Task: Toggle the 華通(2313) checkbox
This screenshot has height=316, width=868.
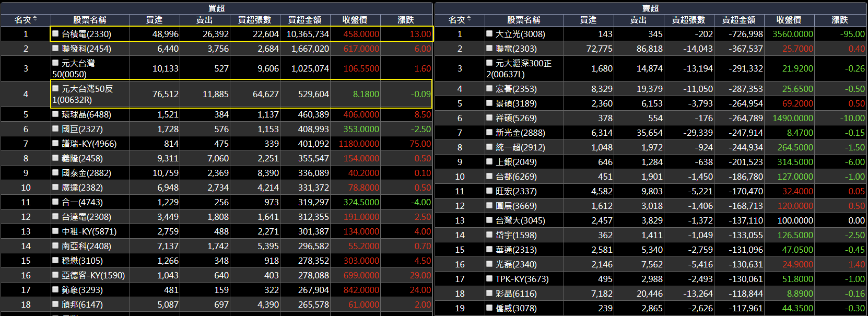Action: click(x=489, y=249)
